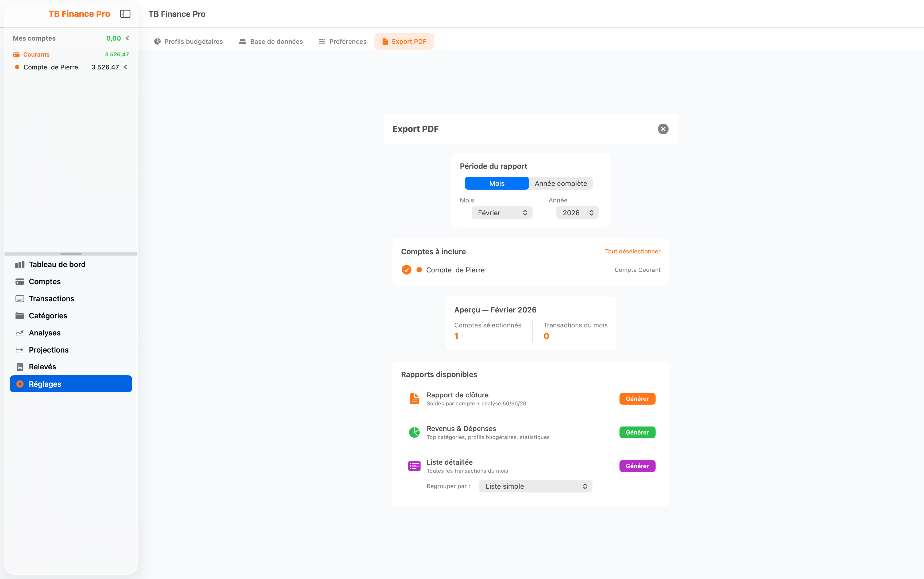924x579 pixels.
Task: Switch period to Année complète
Action: (x=560, y=183)
